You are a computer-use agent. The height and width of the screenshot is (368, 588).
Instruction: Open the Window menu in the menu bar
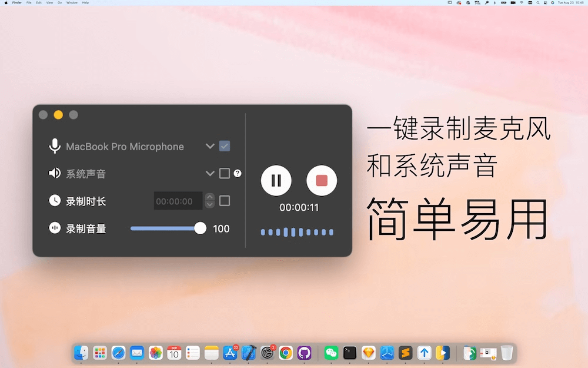coord(72,2)
